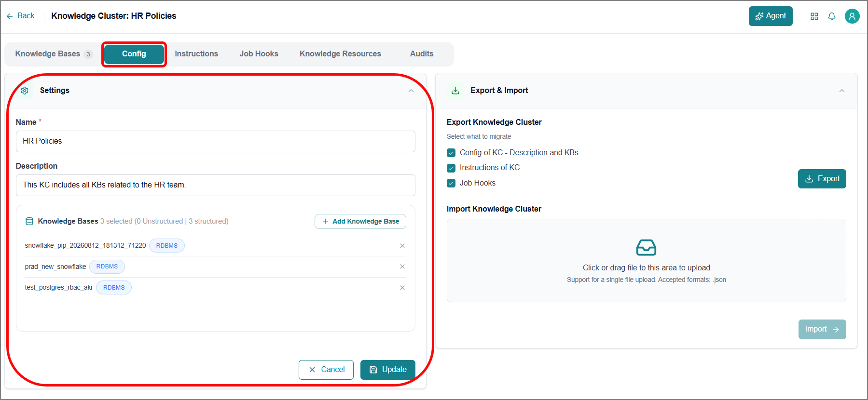This screenshot has width=868, height=400.
Task: Collapse the Settings panel
Action: point(411,91)
